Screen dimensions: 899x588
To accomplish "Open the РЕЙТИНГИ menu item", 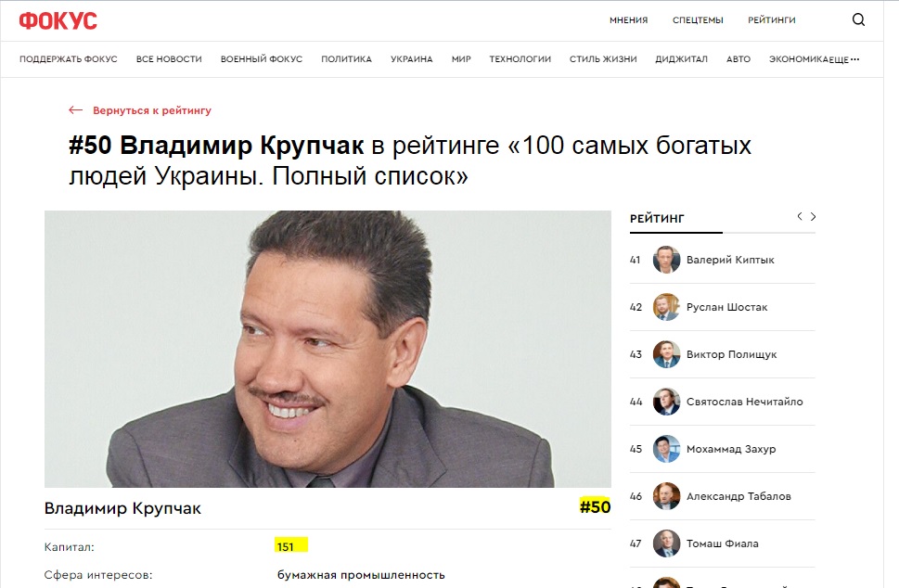I will coord(771,20).
